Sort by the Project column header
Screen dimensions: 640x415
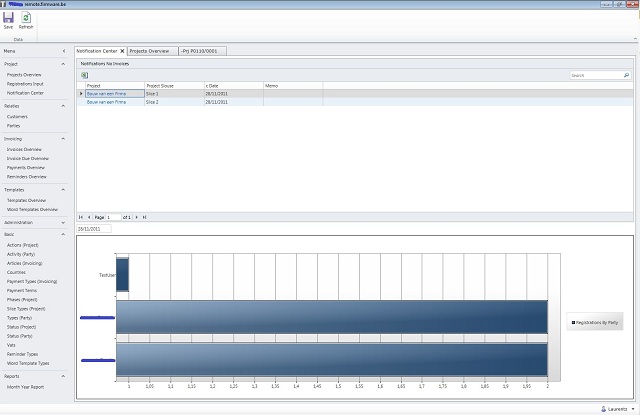click(115, 86)
